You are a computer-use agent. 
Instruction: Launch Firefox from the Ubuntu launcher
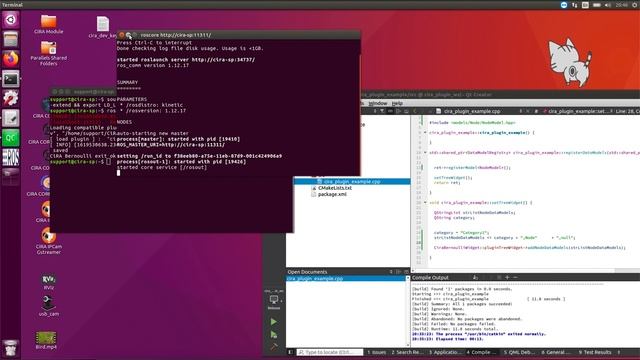pos(11,59)
